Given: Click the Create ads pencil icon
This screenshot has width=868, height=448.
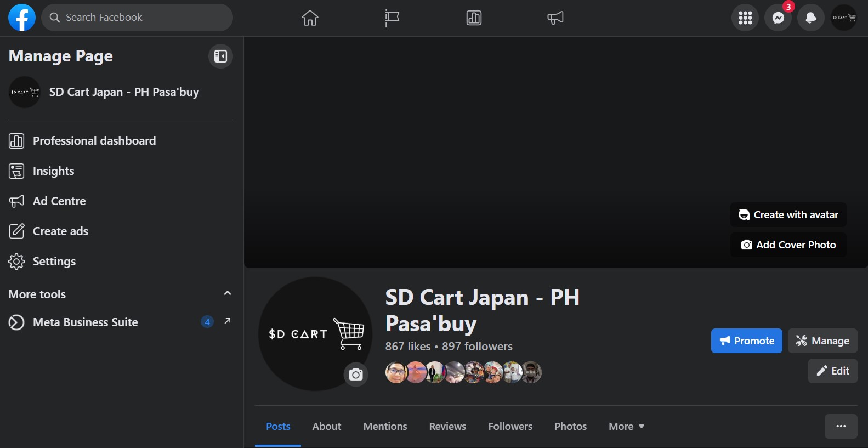Looking at the screenshot, I should [x=16, y=231].
